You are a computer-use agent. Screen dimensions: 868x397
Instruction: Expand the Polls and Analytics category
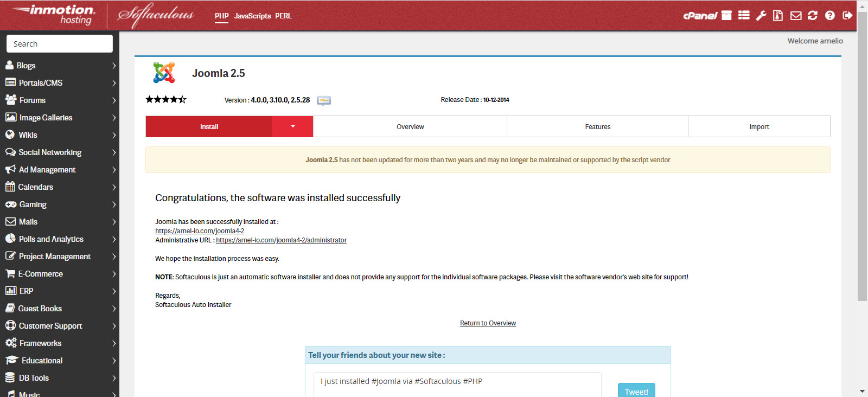click(x=114, y=239)
